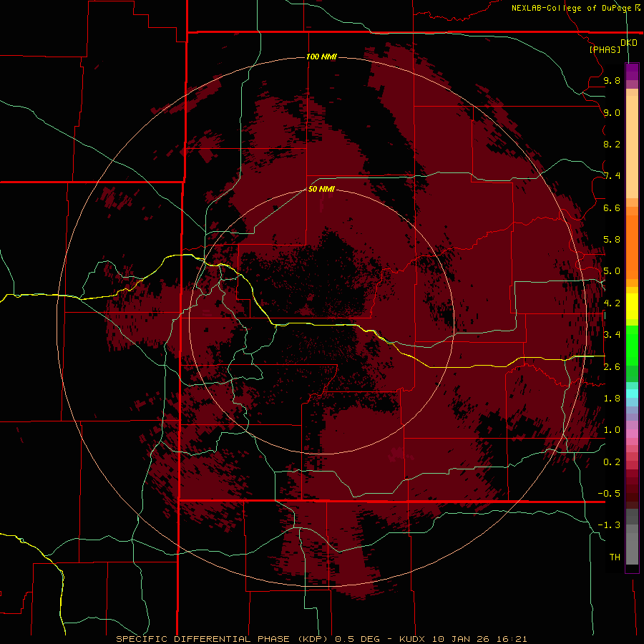Viewport: 644px width, 644px height.
Task: Click the -1.3 scale value
Action: click(609, 525)
